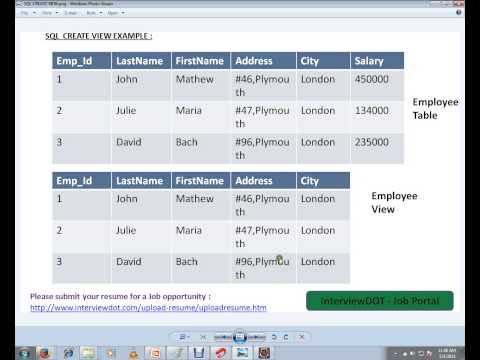
Task: Click the actual size fit button
Action: coord(203,337)
